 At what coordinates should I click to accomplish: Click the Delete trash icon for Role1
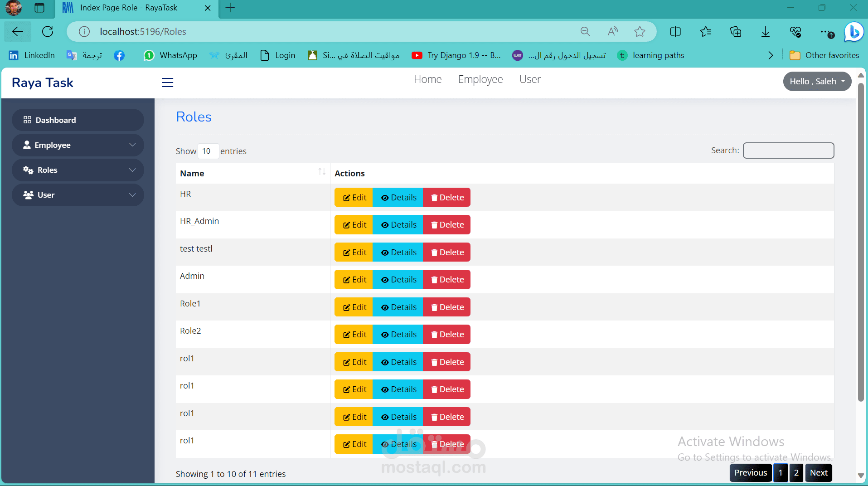click(x=435, y=307)
